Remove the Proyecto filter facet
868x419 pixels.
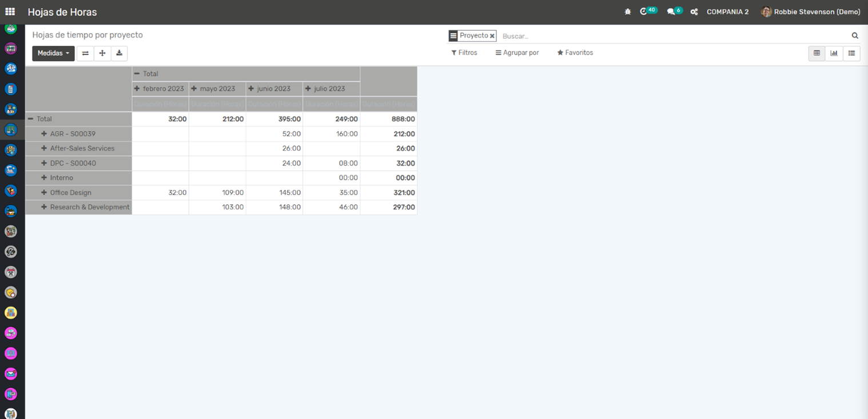point(492,36)
